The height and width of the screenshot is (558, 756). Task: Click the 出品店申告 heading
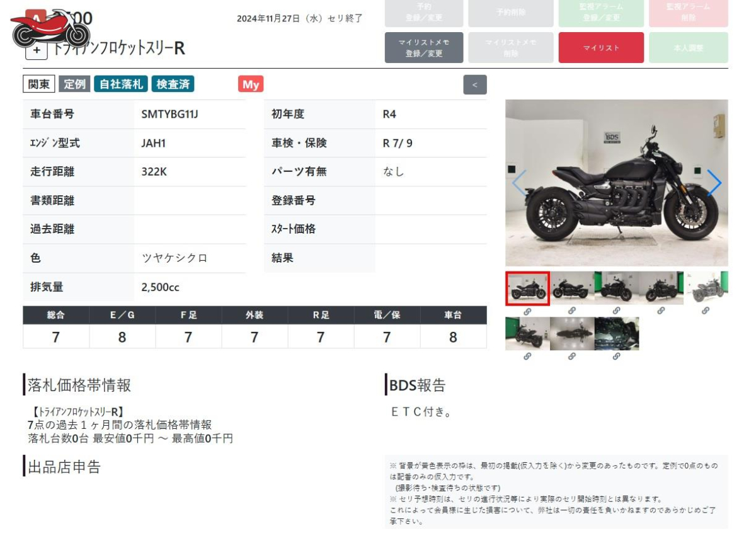(64, 467)
